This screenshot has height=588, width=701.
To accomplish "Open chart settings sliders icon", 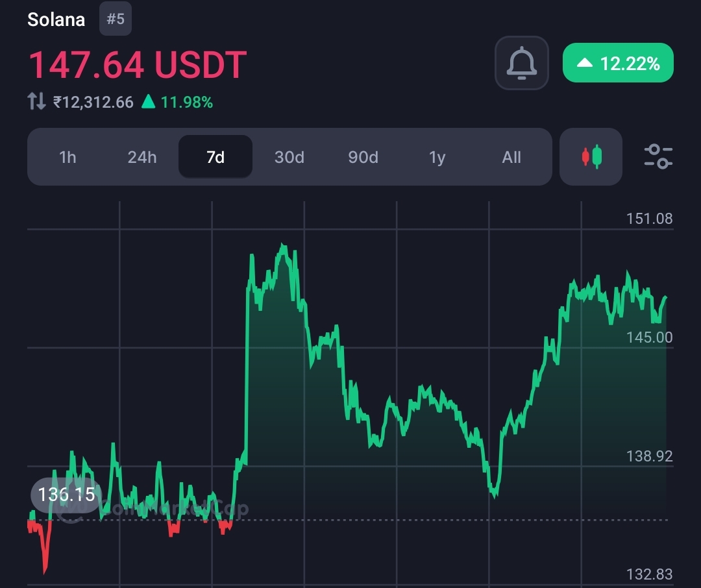I will 658,156.
